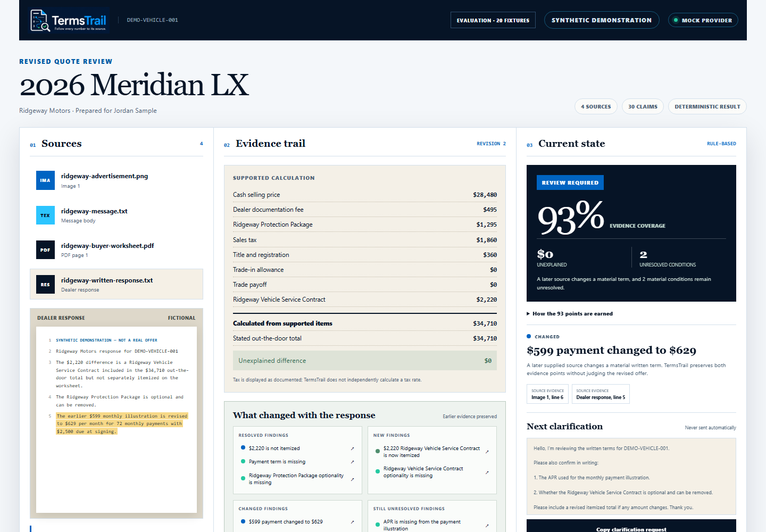The height and width of the screenshot is (532, 766).
Task: Click the clarification message text box
Action: tap(631, 477)
